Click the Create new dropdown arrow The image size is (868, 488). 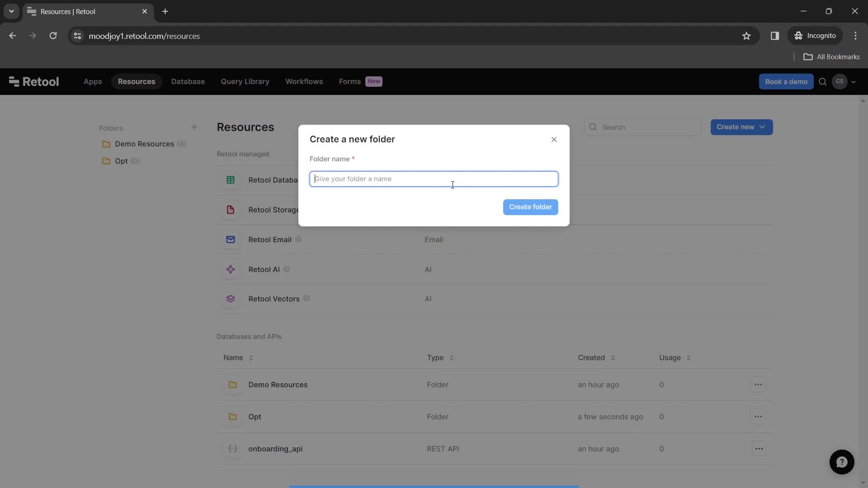tap(763, 127)
